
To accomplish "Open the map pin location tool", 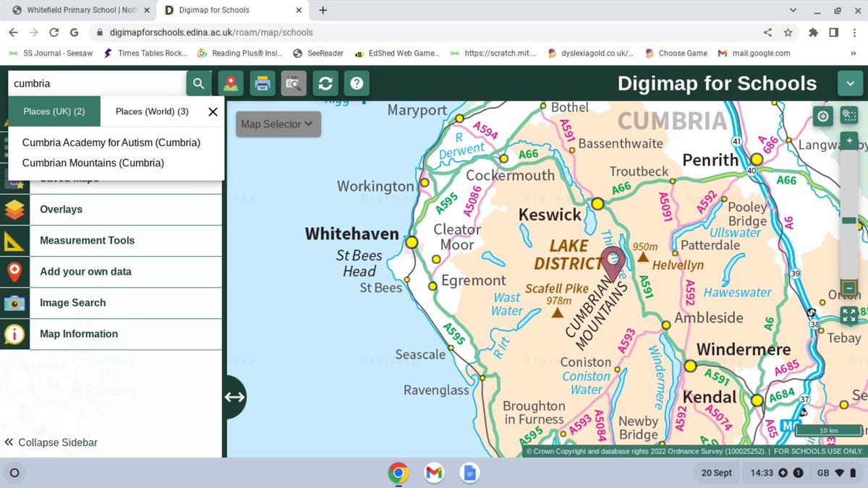I will (231, 83).
